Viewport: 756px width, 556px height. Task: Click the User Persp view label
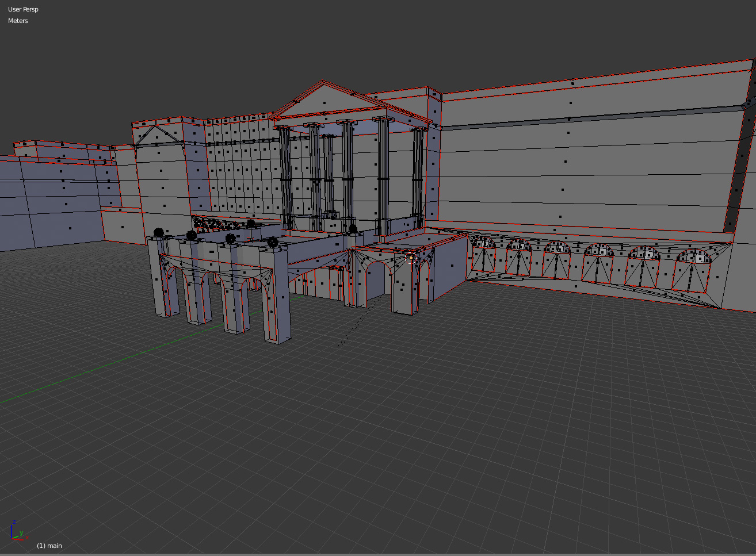click(23, 9)
